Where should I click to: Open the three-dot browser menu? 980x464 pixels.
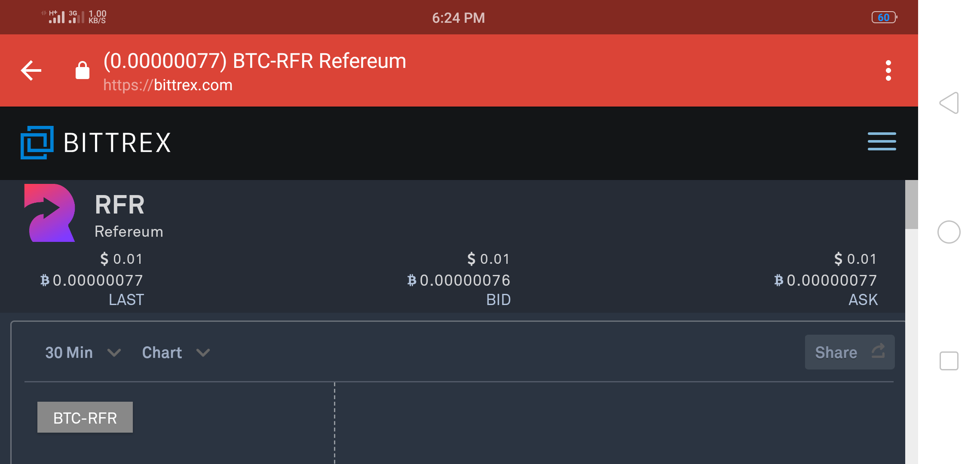click(x=888, y=70)
